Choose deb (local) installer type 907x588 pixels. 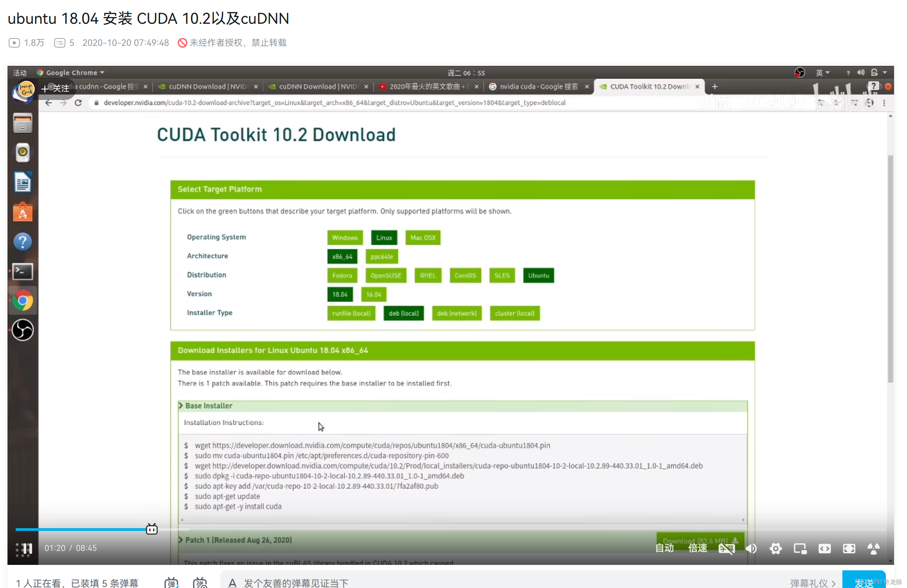pos(404,313)
